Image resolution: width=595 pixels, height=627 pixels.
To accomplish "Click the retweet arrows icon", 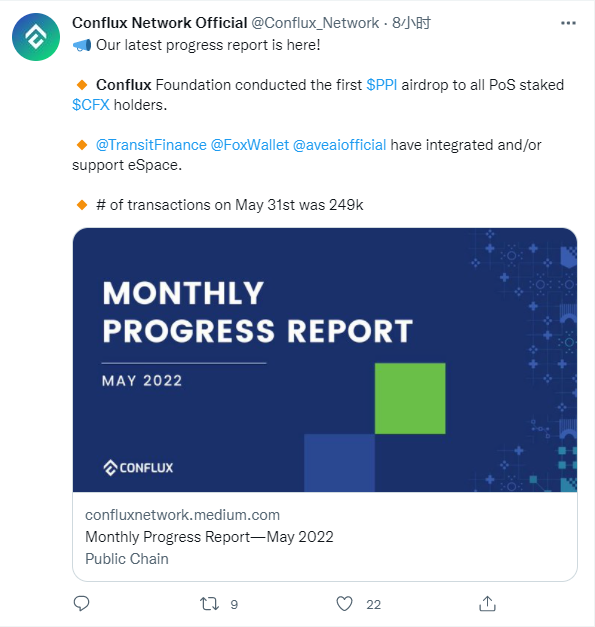I will 210,604.
